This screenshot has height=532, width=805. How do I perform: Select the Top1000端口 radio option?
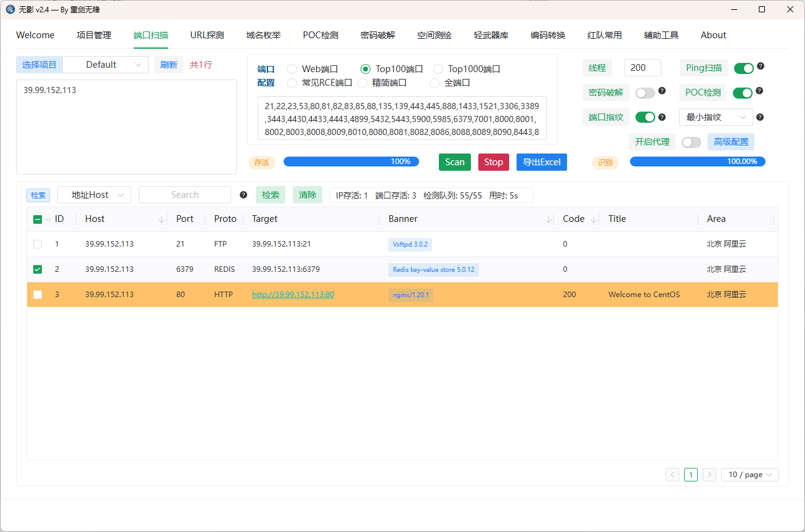[x=438, y=69]
